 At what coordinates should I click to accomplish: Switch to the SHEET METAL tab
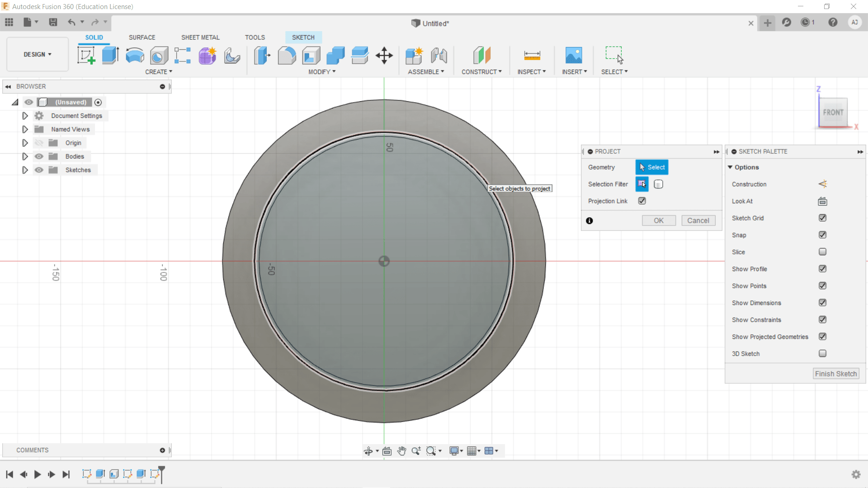tap(200, 38)
